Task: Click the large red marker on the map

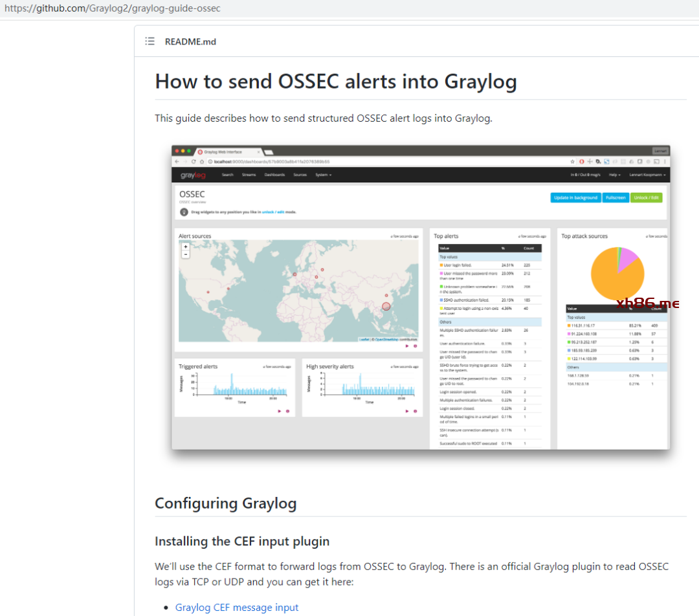Action: [386, 306]
